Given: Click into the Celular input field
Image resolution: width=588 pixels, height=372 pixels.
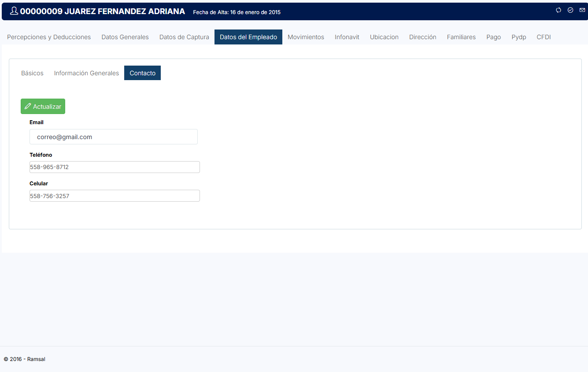Looking at the screenshot, I should click(x=115, y=196).
